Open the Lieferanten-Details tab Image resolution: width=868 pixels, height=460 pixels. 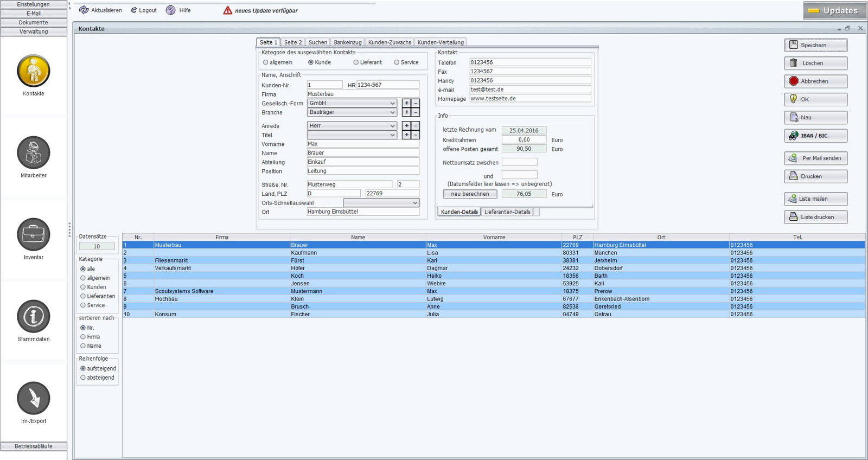click(507, 212)
